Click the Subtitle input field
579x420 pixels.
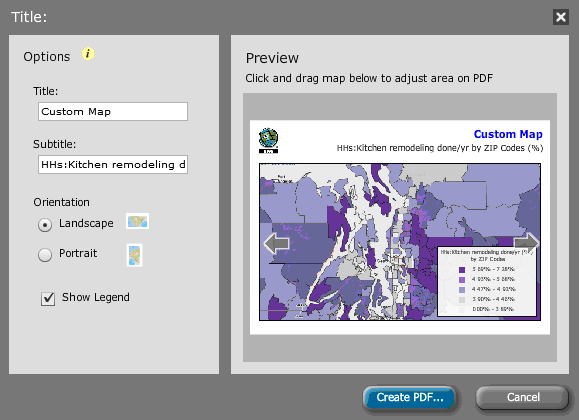(x=113, y=164)
